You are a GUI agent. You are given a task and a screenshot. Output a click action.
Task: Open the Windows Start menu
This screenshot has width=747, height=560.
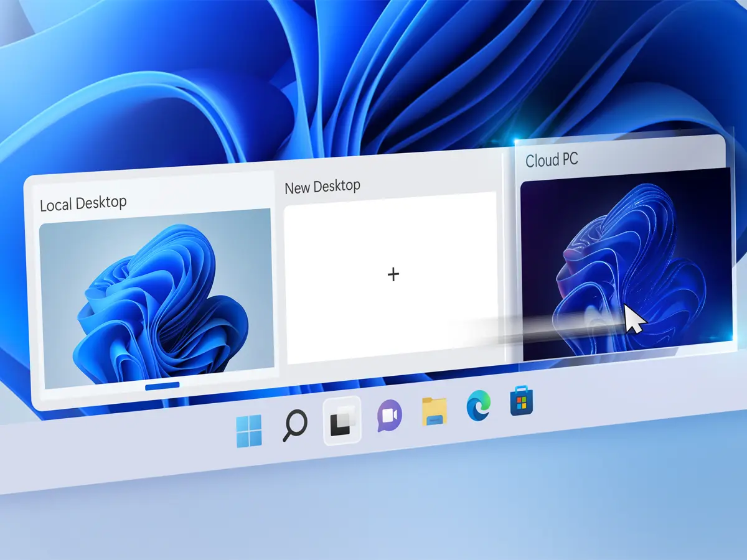(x=249, y=431)
